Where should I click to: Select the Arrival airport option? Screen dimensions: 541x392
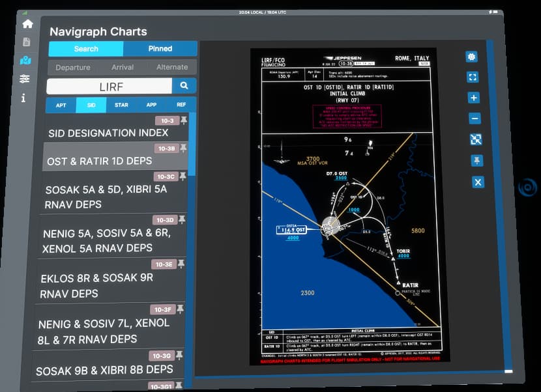click(123, 67)
